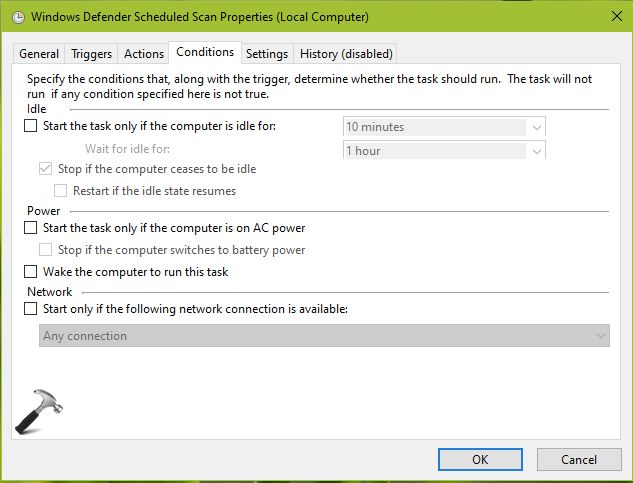Viewport: 633px width, 483px height.
Task: Select the Settings tab
Action: 266,54
